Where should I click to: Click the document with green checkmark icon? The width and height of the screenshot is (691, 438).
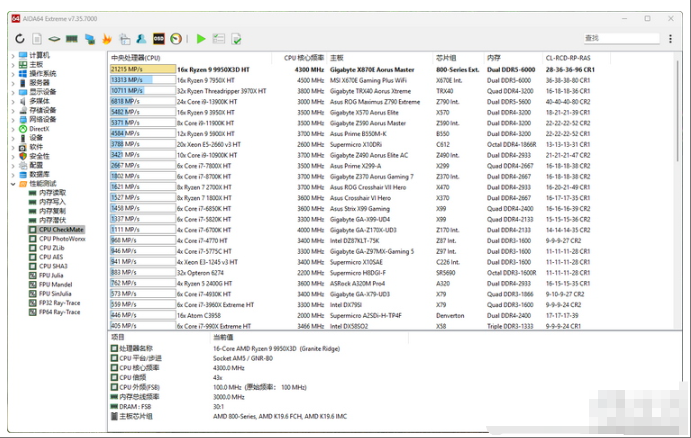(x=236, y=39)
